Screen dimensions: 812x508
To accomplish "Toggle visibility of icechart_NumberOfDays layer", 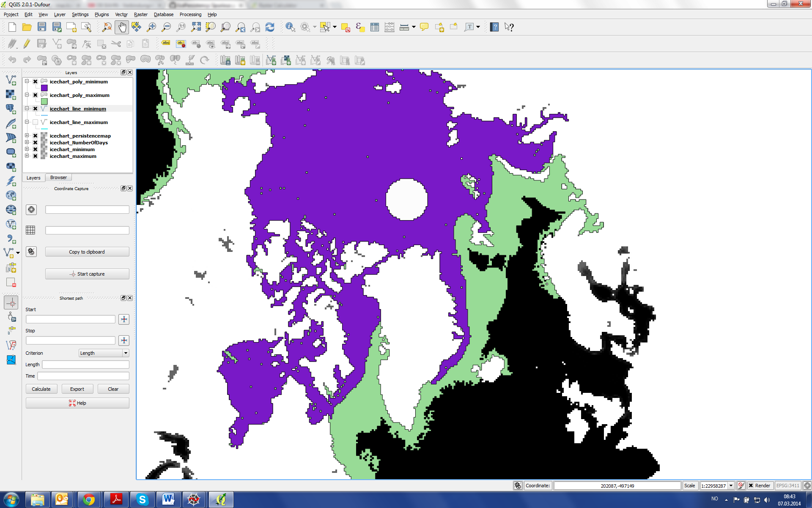I will pyautogui.click(x=36, y=143).
